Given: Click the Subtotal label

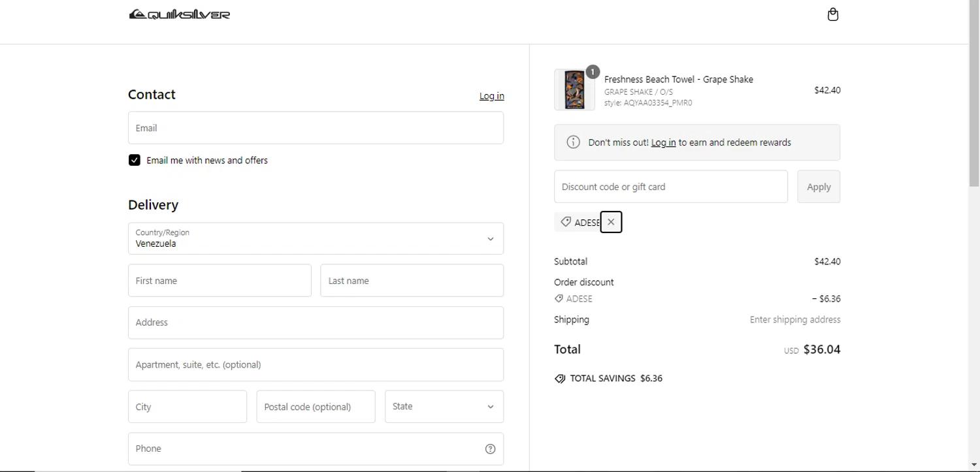Looking at the screenshot, I should coord(570,262).
